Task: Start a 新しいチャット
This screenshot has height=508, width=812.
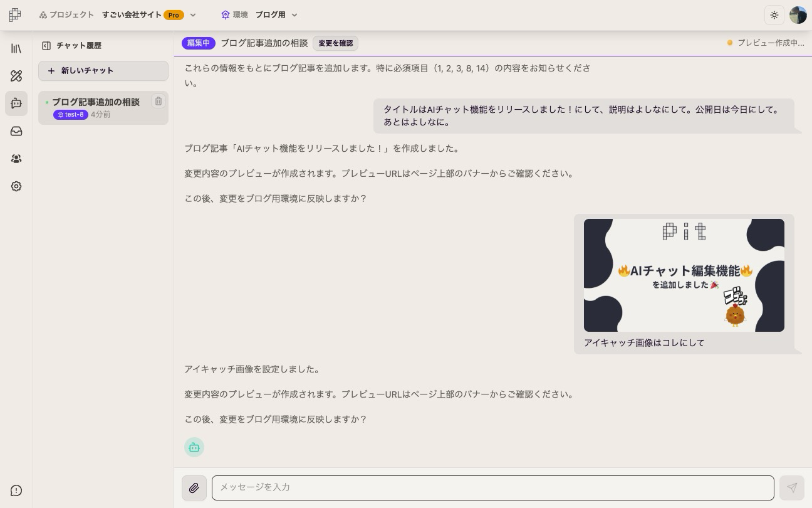Action: (103, 71)
